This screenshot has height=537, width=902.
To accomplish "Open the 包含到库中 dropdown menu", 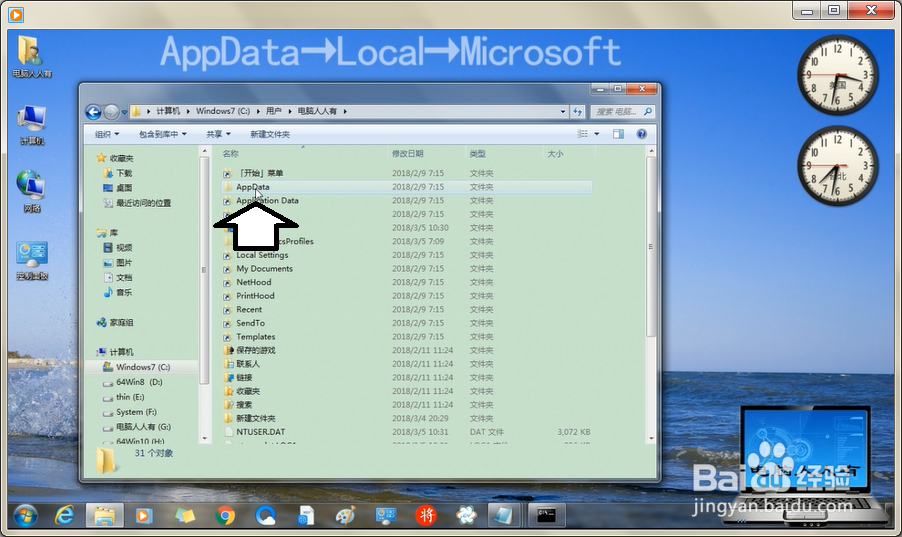I will [x=163, y=134].
